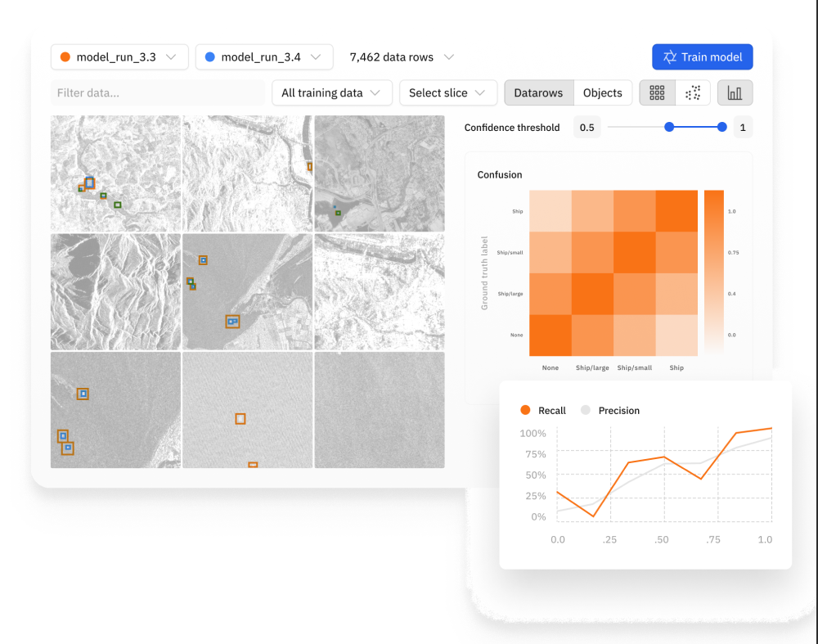This screenshot has width=818, height=644.
Task: Switch to grid view layout
Action: click(x=657, y=92)
